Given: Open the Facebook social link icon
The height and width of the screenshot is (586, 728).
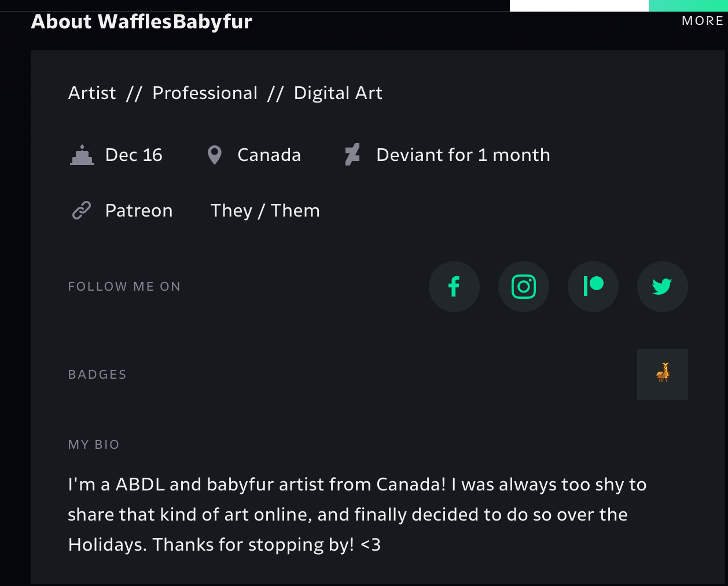Looking at the screenshot, I should pos(454,287).
